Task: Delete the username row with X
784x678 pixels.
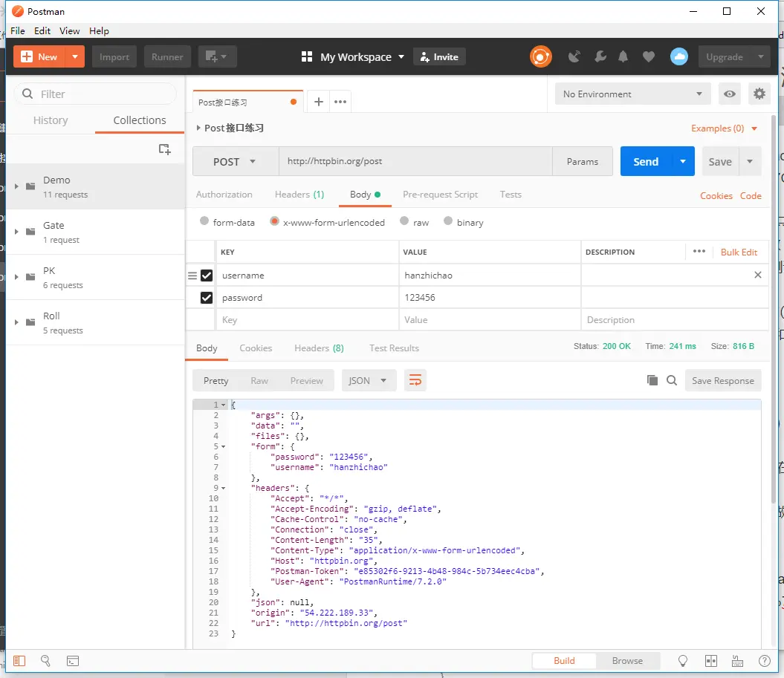Action: coord(758,275)
